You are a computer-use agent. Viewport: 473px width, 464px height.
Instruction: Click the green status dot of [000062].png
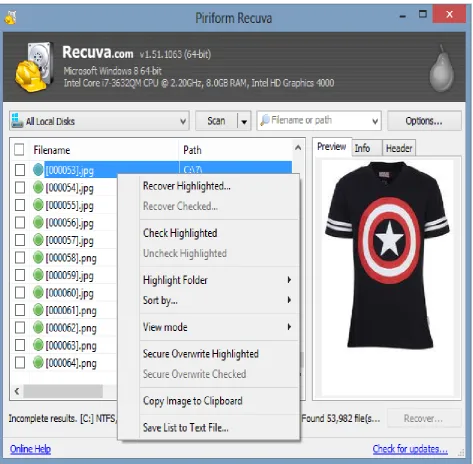38,328
